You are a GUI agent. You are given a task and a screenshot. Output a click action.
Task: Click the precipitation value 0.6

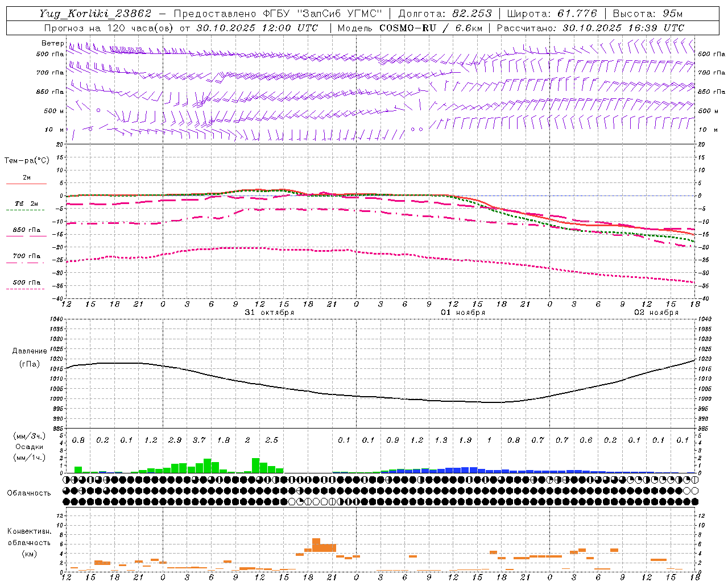[586, 440]
